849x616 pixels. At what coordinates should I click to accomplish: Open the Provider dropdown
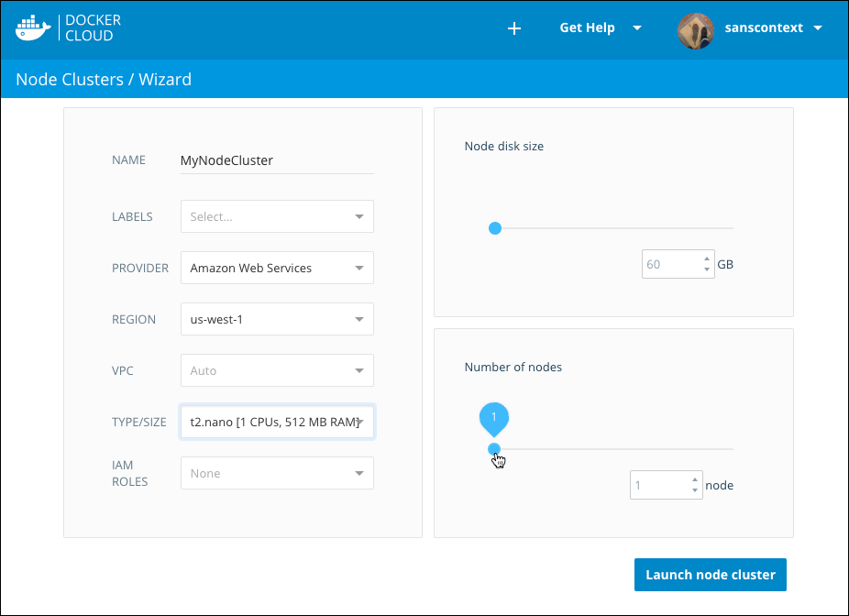[277, 269]
